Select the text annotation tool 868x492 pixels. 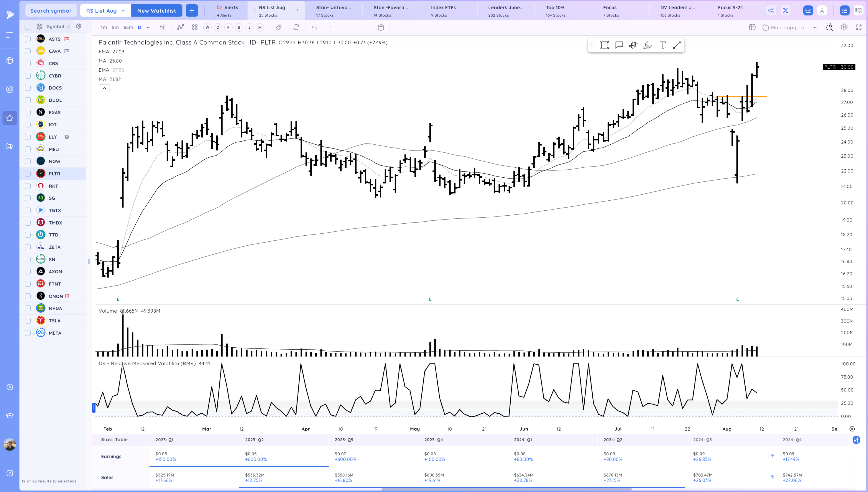[663, 45]
